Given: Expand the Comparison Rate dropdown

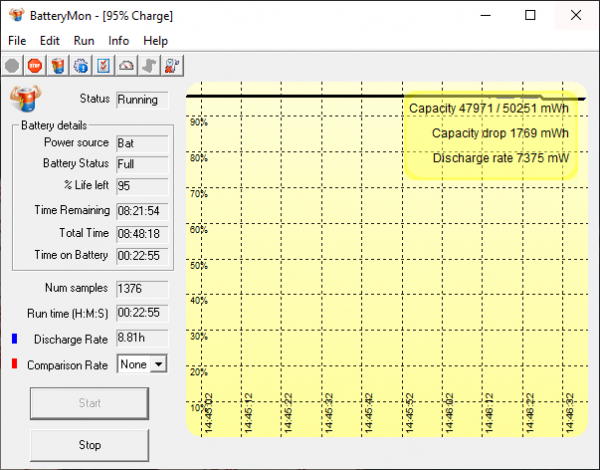Looking at the screenshot, I should coord(155,365).
